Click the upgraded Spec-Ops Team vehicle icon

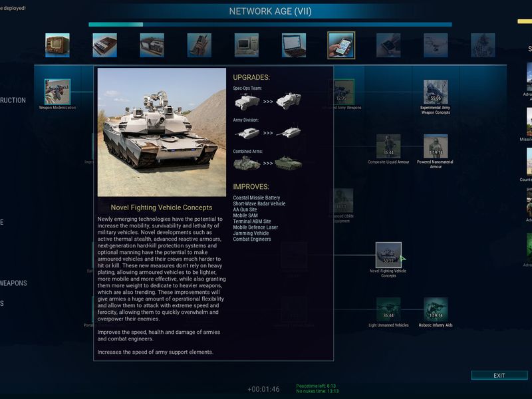(x=289, y=101)
